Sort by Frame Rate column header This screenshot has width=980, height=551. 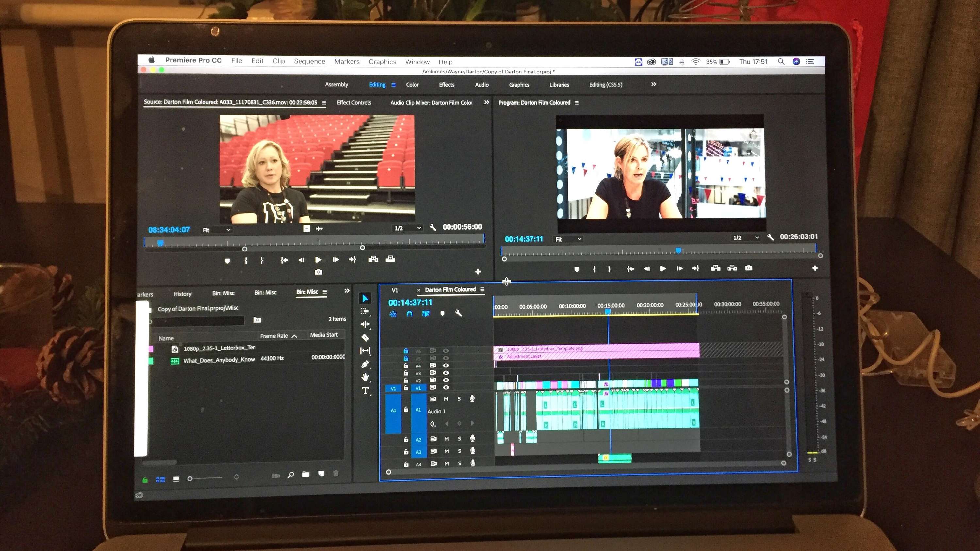click(x=278, y=336)
